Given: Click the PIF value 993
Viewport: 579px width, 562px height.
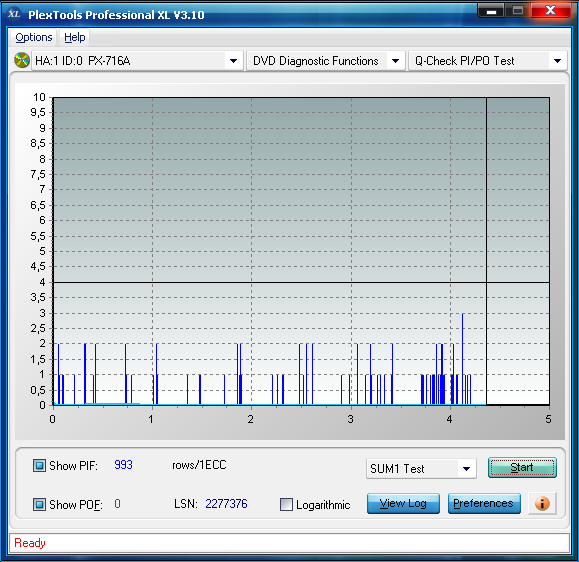Looking at the screenshot, I should point(123,465).
